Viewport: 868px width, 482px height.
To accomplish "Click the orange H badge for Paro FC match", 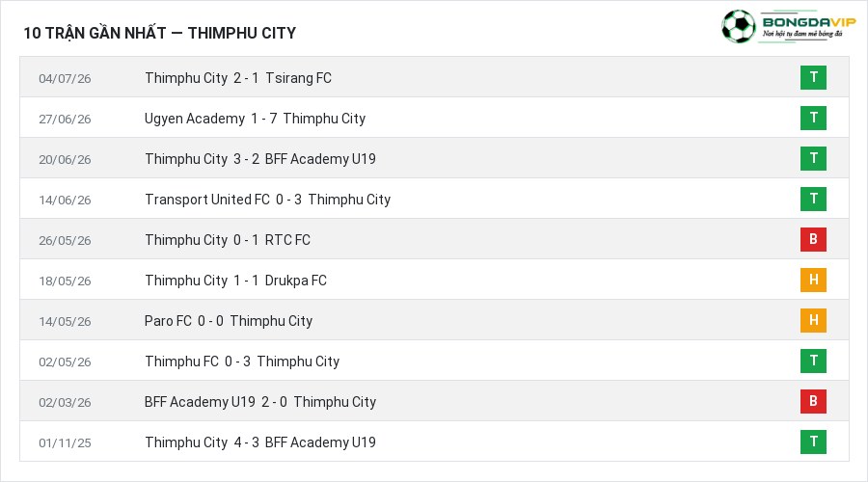I will click(x=813, y=320).
